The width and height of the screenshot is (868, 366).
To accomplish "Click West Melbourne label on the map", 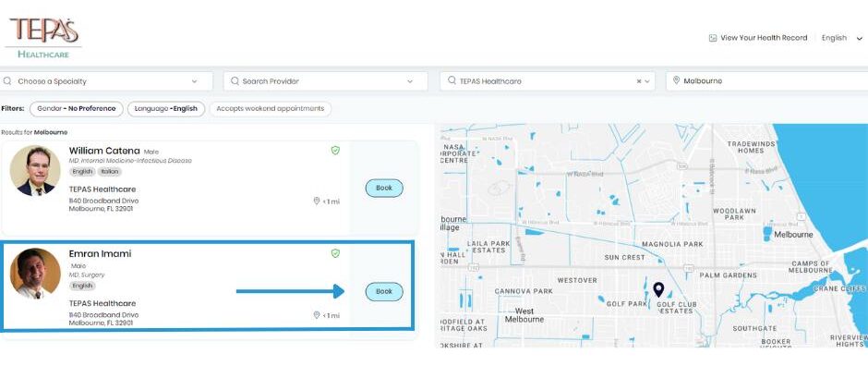I will (524, 315).
